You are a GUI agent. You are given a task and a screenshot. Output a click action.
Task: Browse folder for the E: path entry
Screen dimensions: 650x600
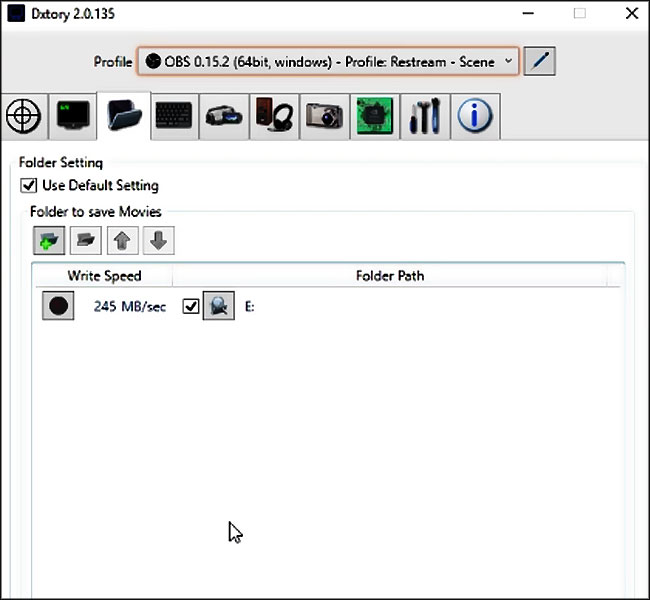[x=218, y=306]
